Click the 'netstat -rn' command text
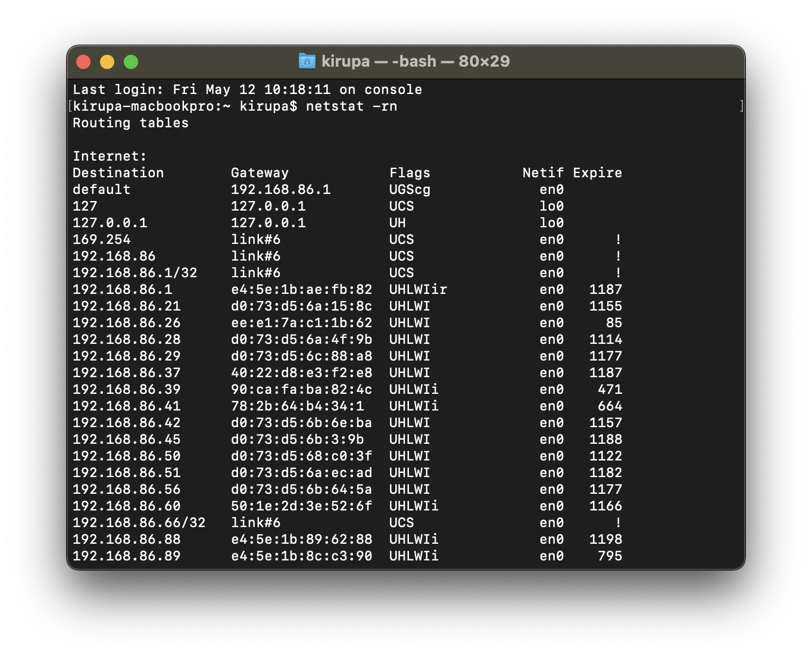812x658 pixels. 351,106
